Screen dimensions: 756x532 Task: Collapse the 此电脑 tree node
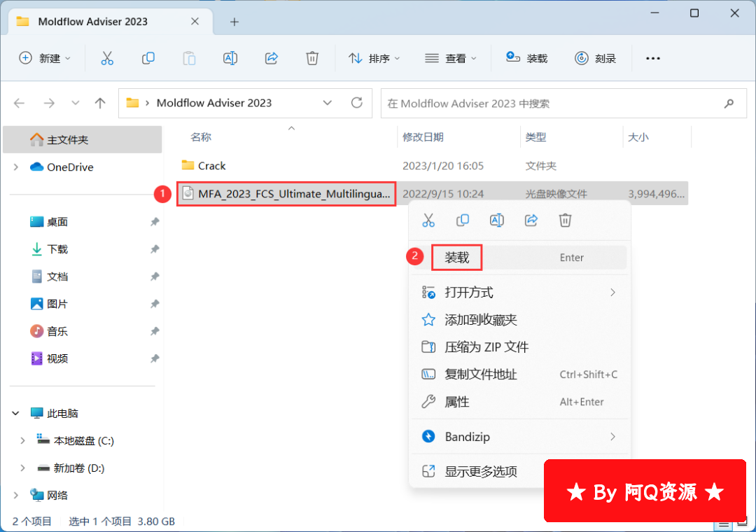(x=16, y=413)
